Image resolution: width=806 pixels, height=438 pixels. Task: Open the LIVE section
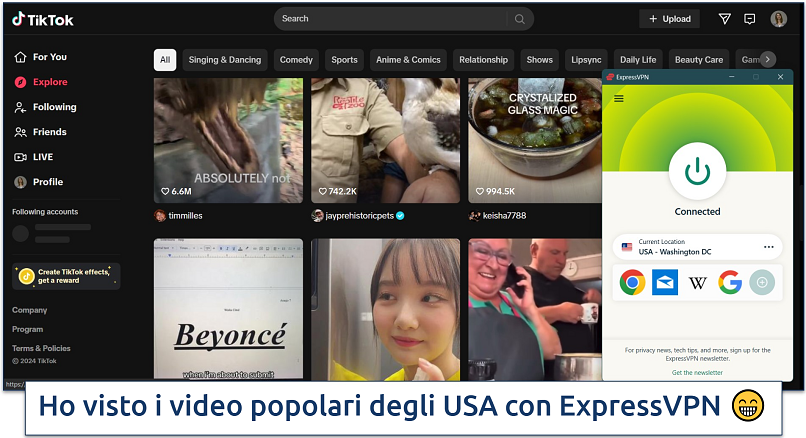tap(34, 157)
